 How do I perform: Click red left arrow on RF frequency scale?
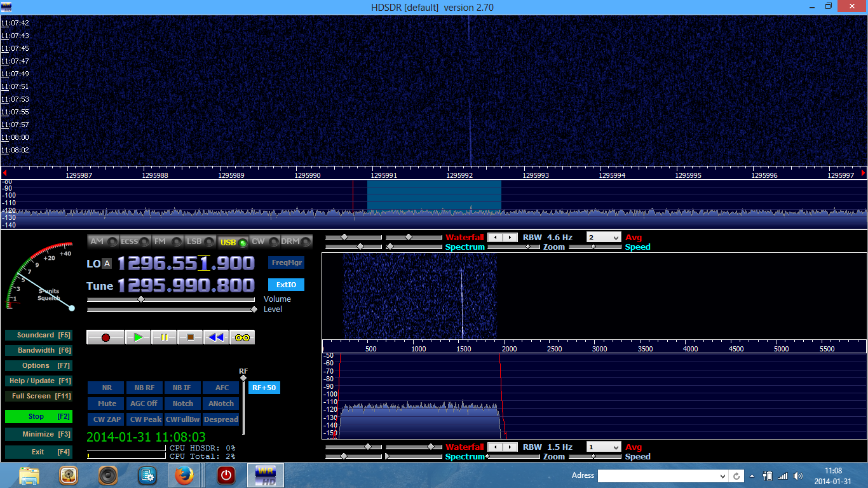4,173
